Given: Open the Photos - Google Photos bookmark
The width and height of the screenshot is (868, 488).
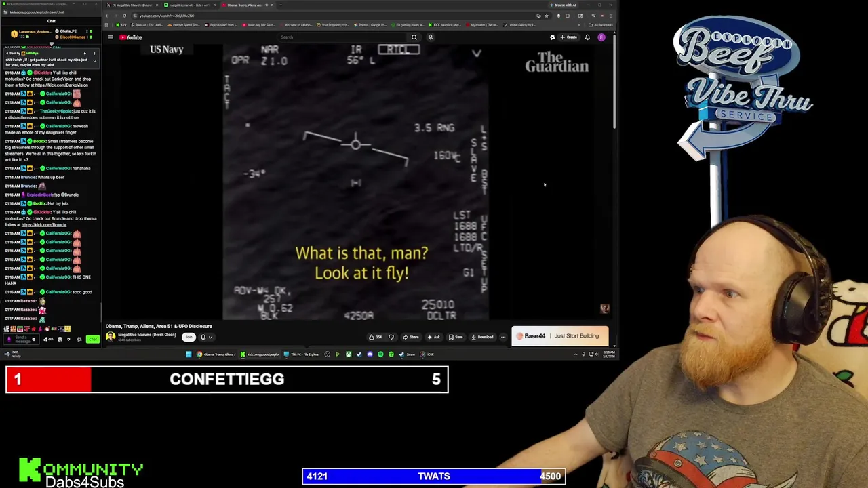Looking at the screenshot, I should click(370, 25).
